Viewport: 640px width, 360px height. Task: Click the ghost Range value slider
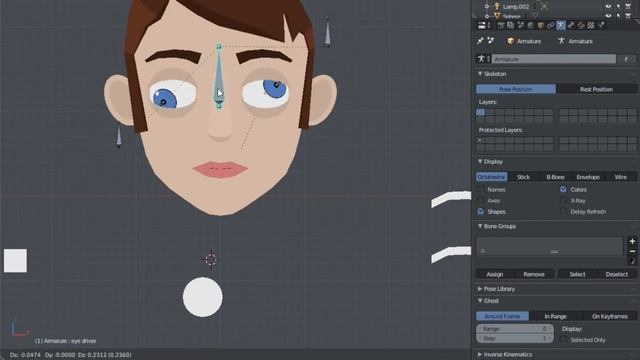click(x=515, y=329)
